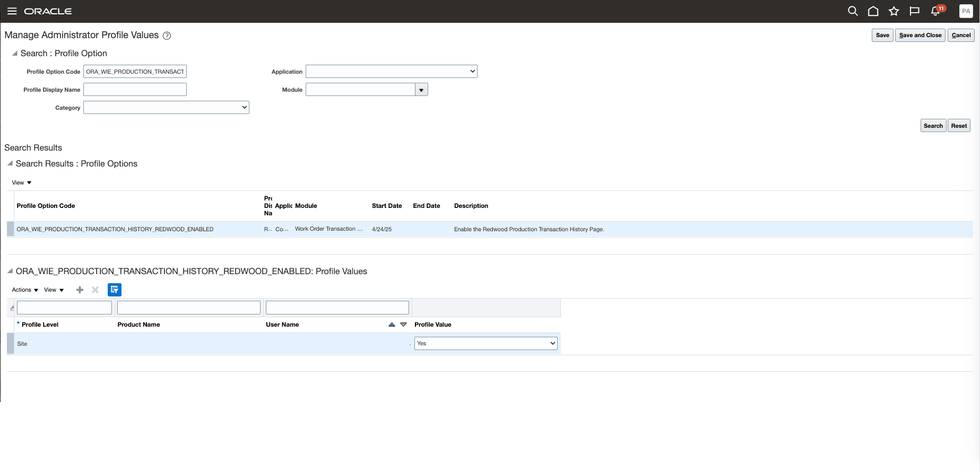Click the Oracle logo
980x472 pixels.
48,11
